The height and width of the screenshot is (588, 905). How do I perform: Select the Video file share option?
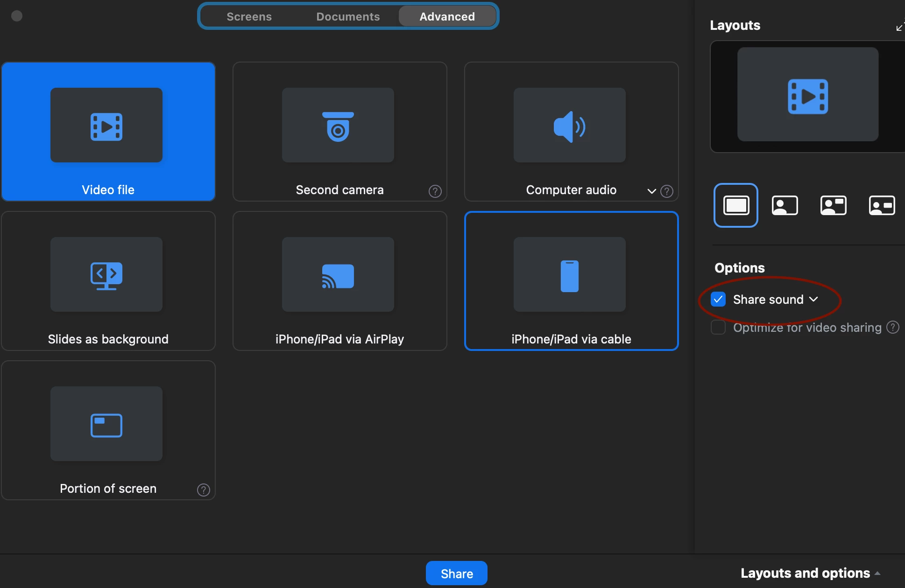[108, 131]
